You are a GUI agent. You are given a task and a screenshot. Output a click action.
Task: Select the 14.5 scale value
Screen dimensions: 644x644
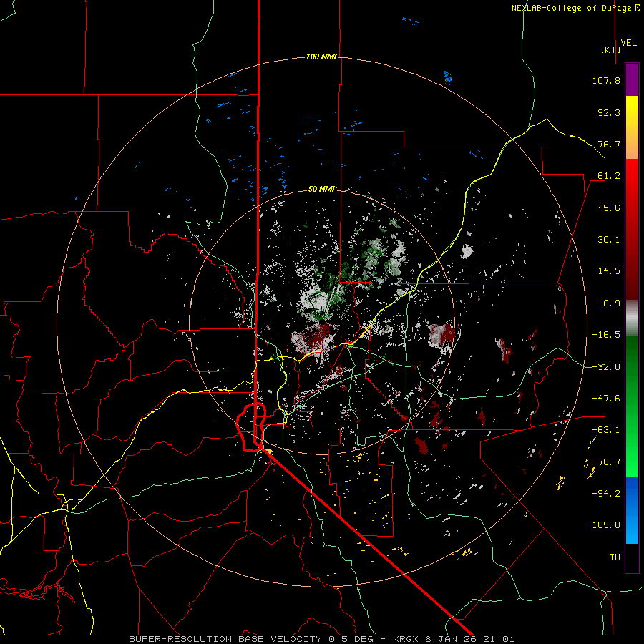click(609, 271)
